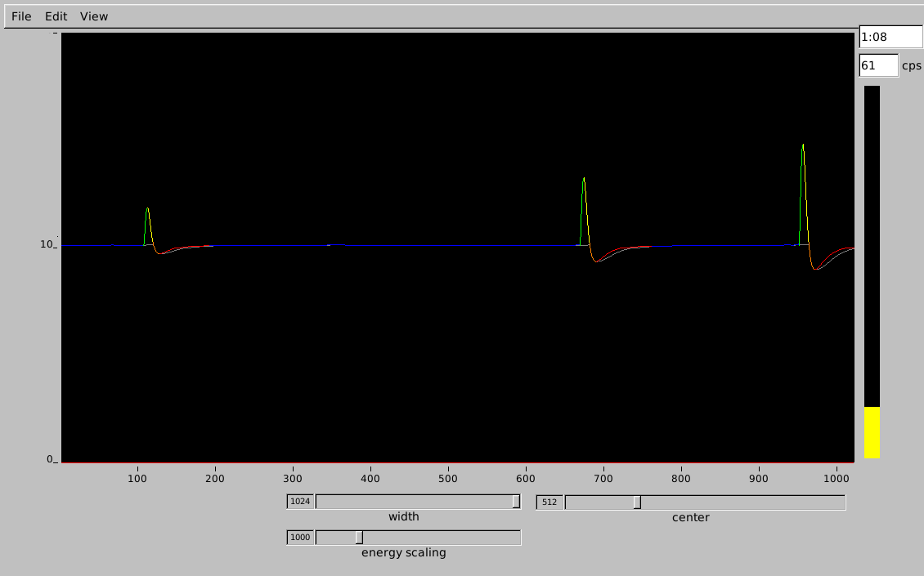Click the black portion of the rate bar
This screenshot has width=924, height=576.
click(872, 245)
